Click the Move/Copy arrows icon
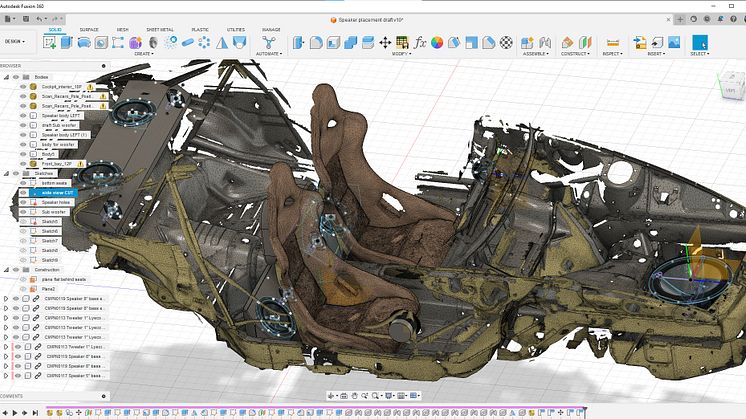Image resolution: width=746 pixels, height=419 pixels. click(x=385, y=42)
